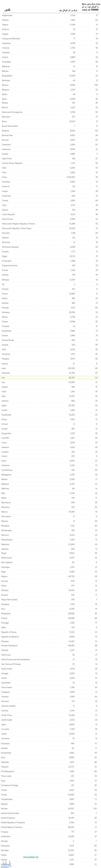Click the Russian Federation row
This screenshot has height=868, width=101.
pos(50,645)
